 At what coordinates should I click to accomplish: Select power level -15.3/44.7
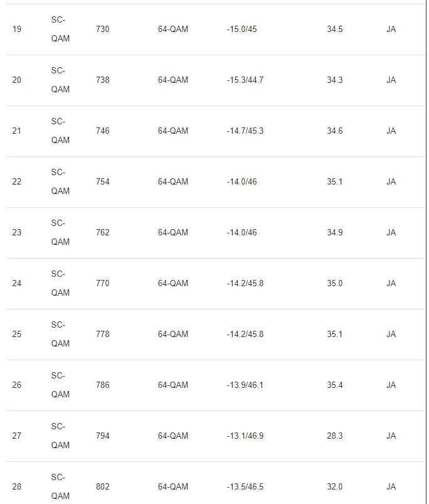(245, 80)
